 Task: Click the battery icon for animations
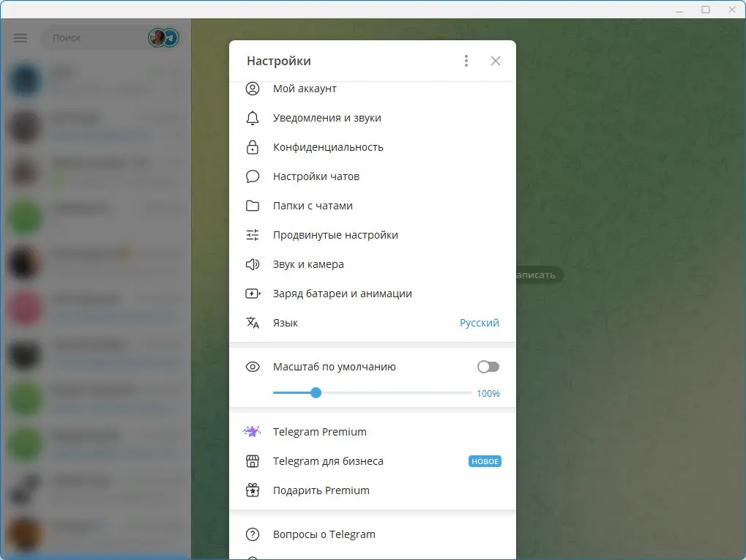click(253, 294)
